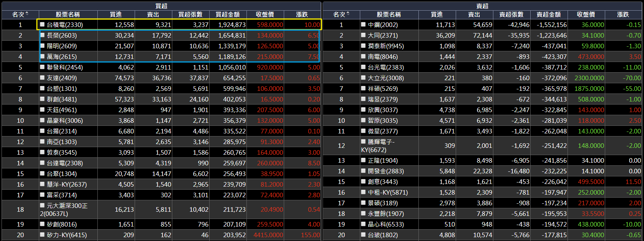The height and width of the screenshot is (241, 644).
Task: Click the sort arrows beside 名次 in 買超 table
Action: coord(27,14)
